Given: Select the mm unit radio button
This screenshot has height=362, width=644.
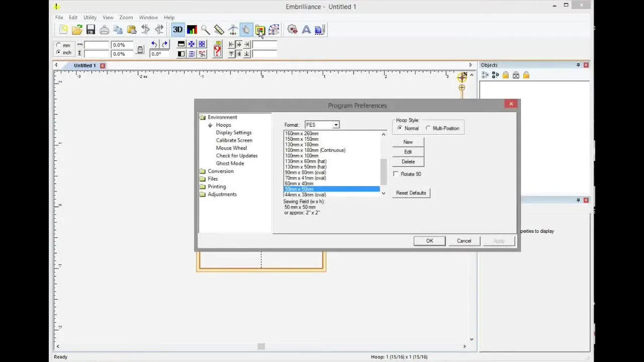Looking at the screenshot, I should pos(58,46).
